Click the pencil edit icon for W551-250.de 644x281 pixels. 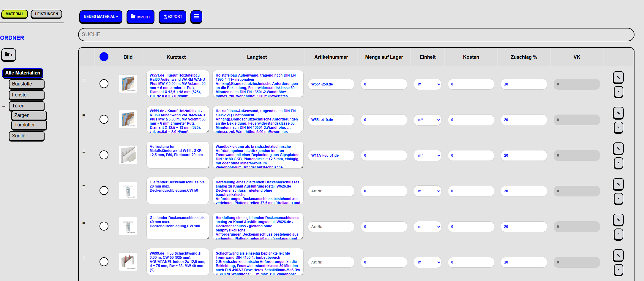(x=618, y=77)
